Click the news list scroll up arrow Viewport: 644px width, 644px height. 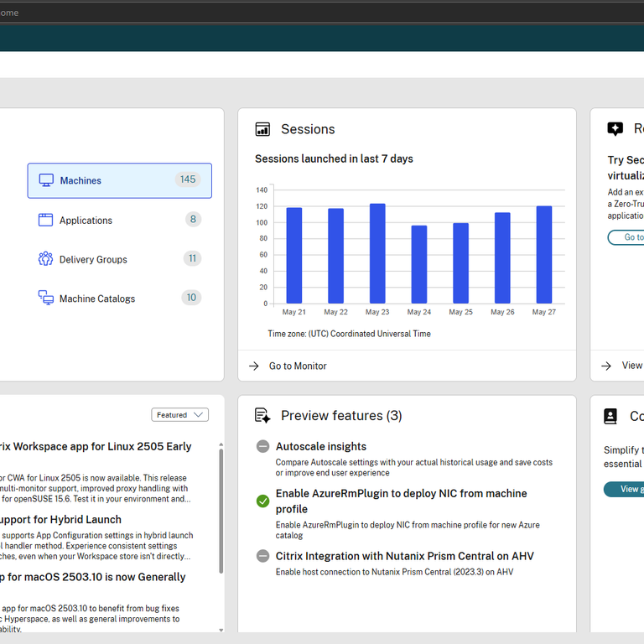(x=221, y=444)
